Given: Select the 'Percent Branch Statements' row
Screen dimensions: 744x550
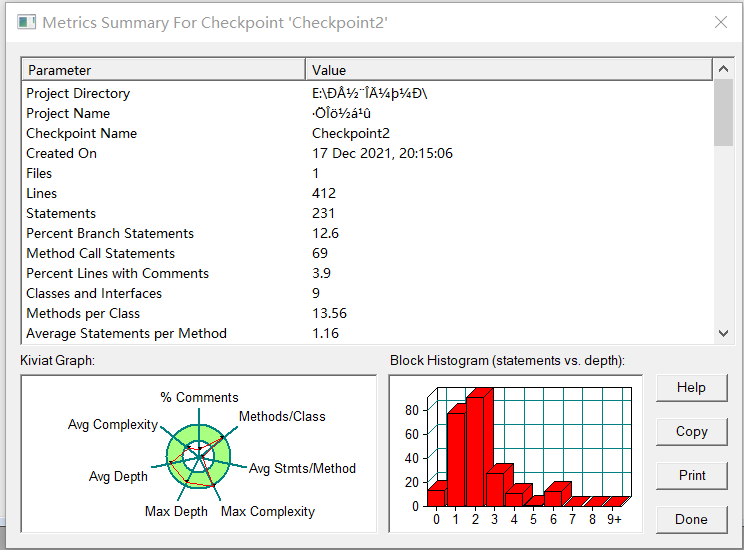Looking at the screenshot, I should click(368, 233).
